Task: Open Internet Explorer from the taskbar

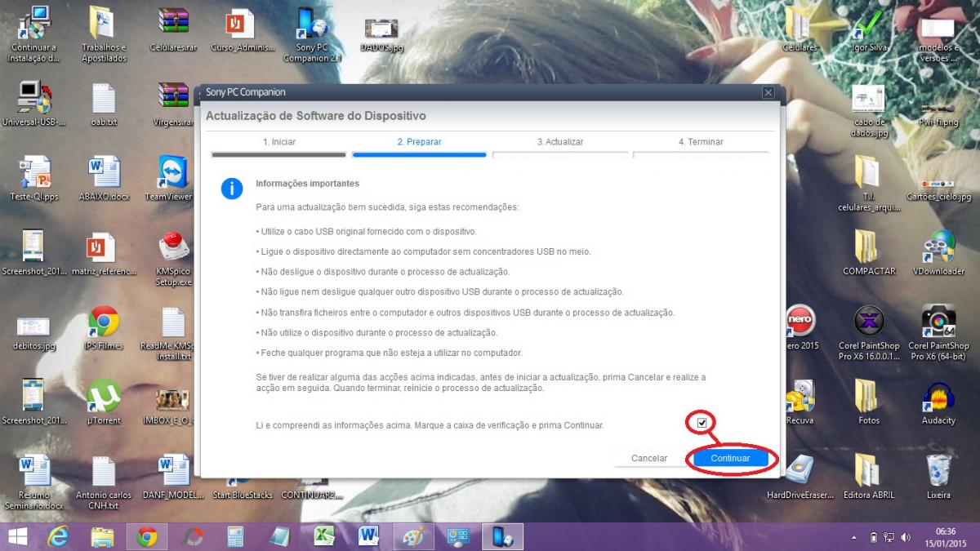Action: (58, 536)
